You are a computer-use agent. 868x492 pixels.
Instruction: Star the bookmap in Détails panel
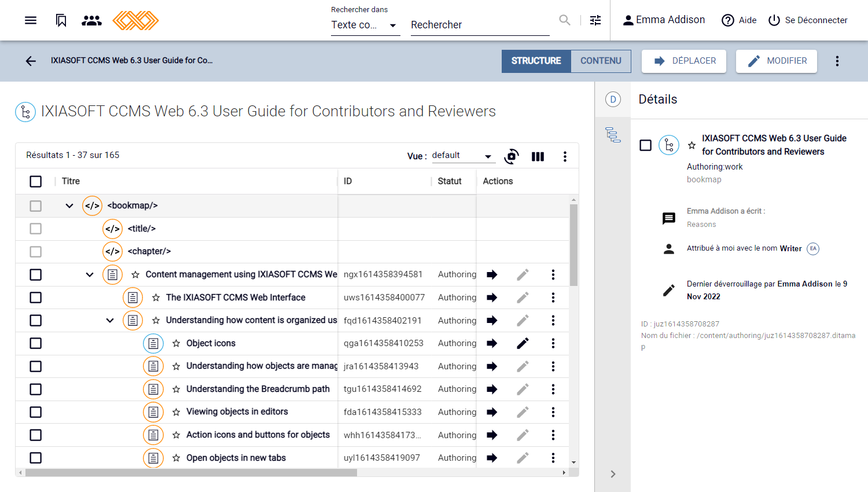(x=692, y=145)
